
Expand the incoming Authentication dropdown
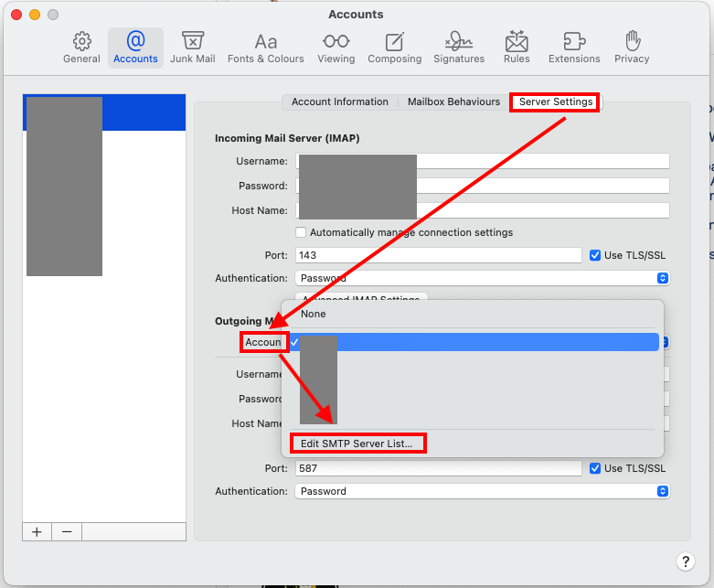click(x=482, y=278)
